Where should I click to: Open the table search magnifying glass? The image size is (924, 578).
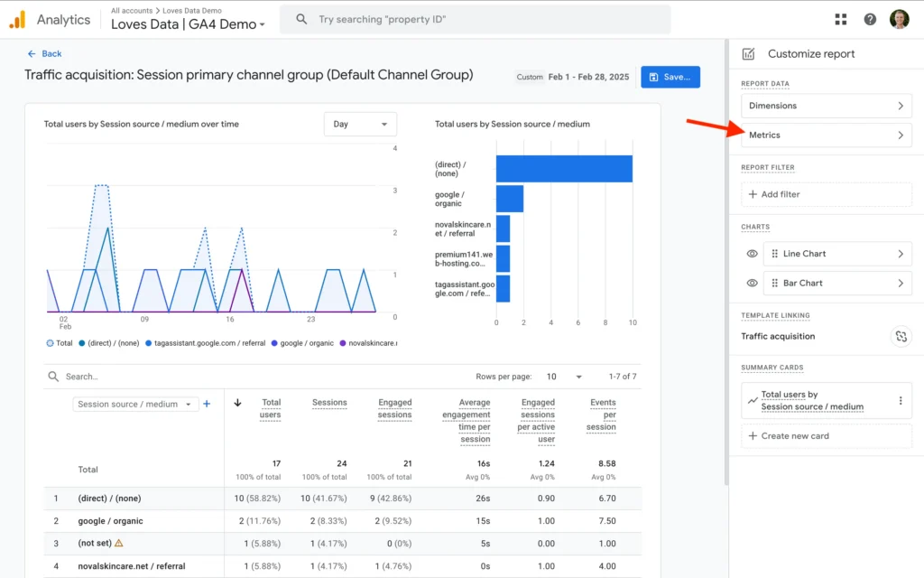pyautogui.click(x=51, y=376)
